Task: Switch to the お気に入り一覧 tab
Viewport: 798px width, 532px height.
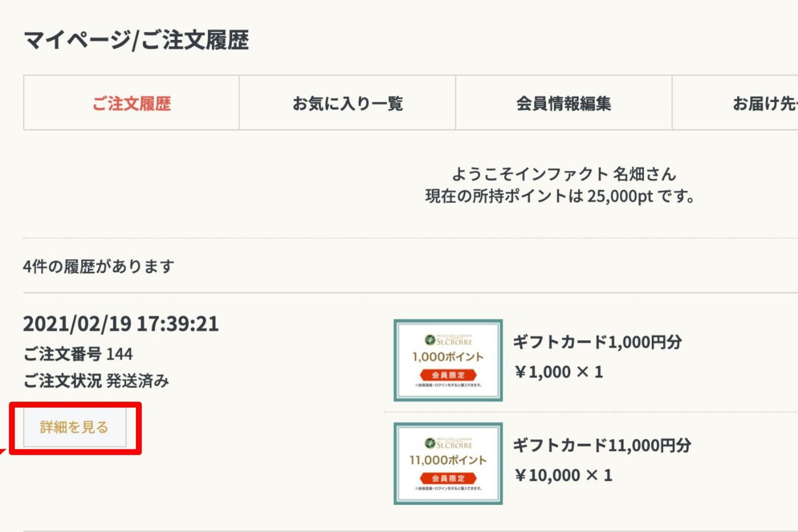Action: point(347,103)
